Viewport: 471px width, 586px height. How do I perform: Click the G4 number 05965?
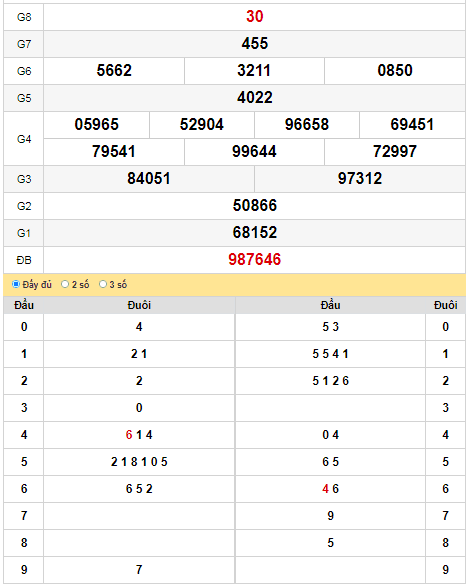(x=96, y=124)
